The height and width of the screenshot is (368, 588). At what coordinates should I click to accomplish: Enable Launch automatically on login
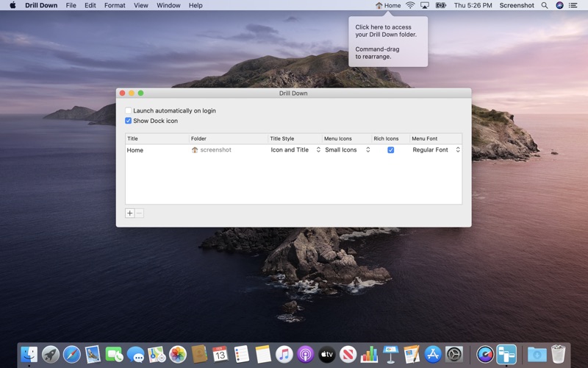point(128,110)
